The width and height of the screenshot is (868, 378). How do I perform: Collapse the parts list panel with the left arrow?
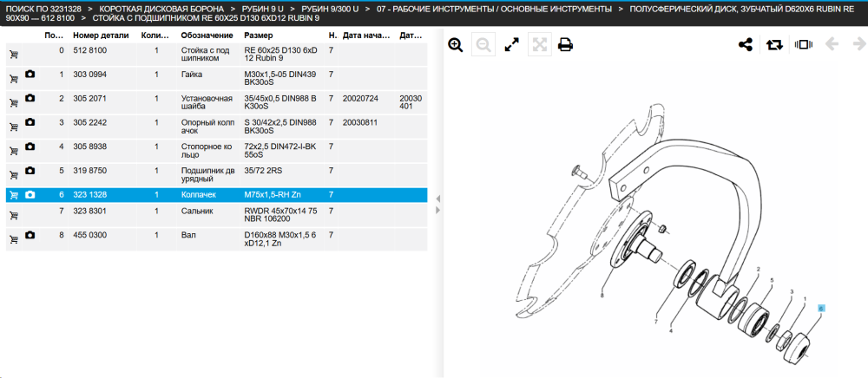coord(437,199)
